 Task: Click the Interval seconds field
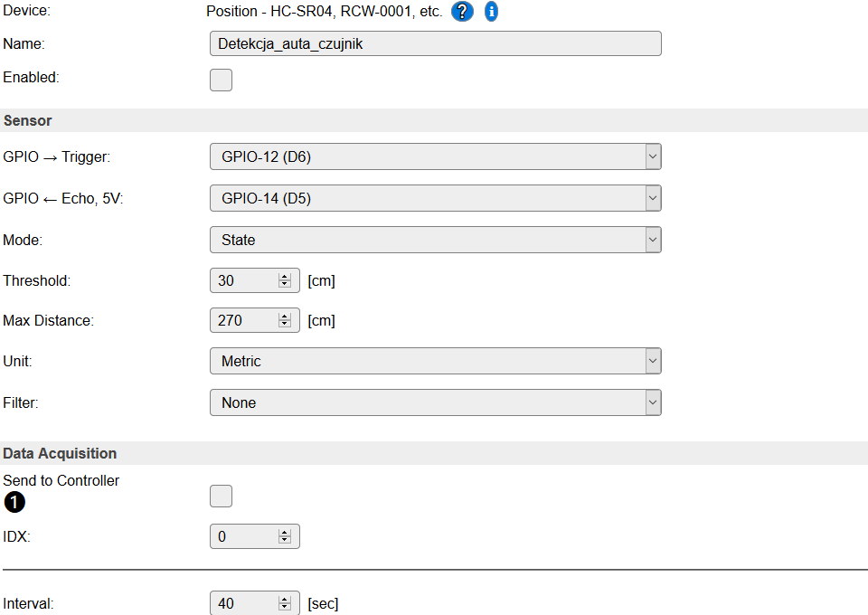tap(242, 603)
